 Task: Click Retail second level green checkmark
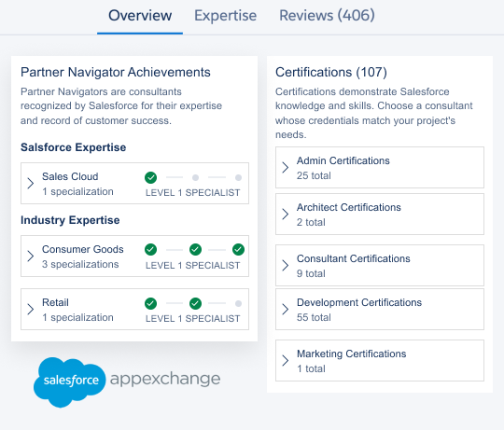[195, 303]
